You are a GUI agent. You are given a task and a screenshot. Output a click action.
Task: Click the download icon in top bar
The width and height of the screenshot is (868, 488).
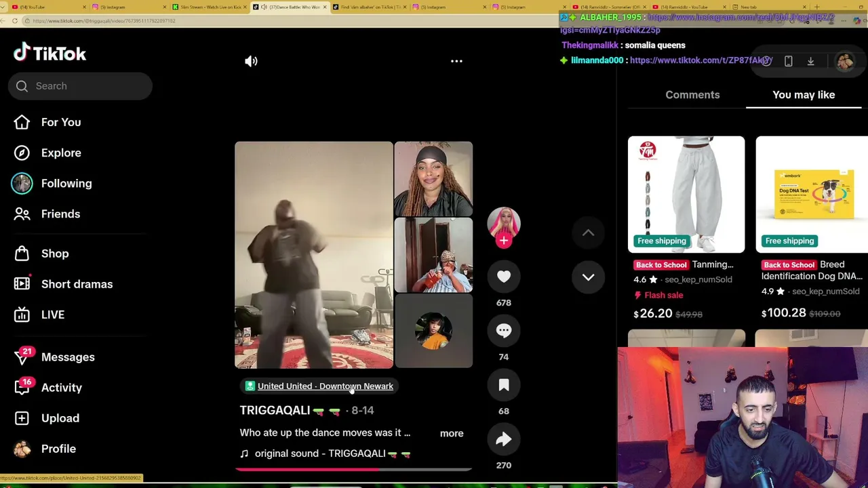tap(810, 61)
